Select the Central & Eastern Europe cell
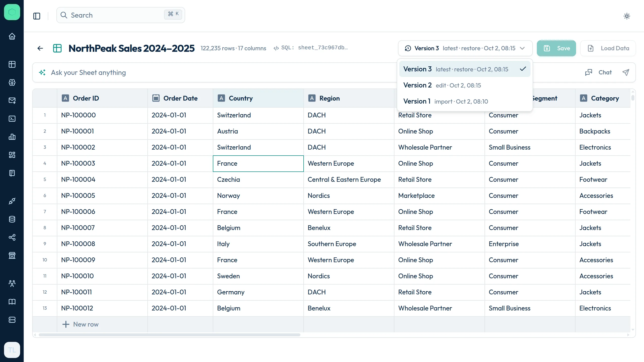644x362 pixels. point(349,179)
